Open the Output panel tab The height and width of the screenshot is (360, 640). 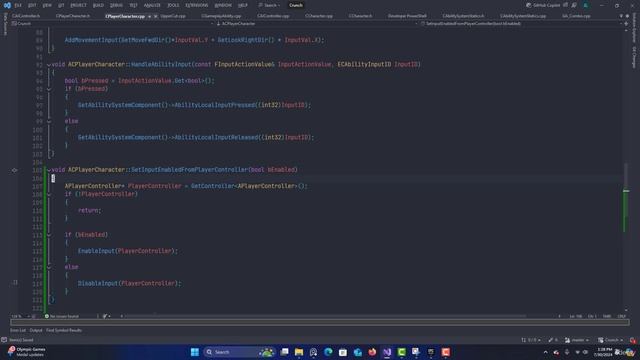tap(36, 330)
